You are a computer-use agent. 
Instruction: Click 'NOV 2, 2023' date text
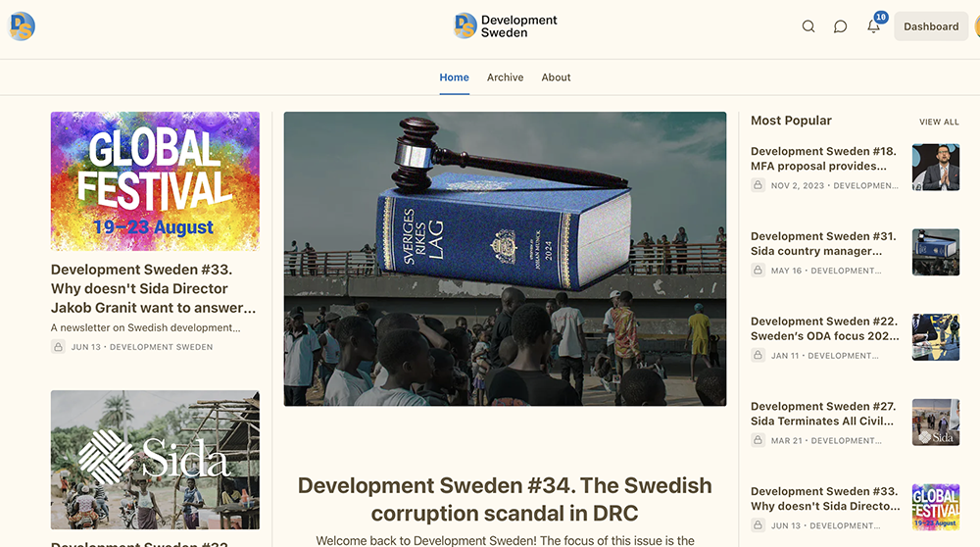click(x=798, y=185)
